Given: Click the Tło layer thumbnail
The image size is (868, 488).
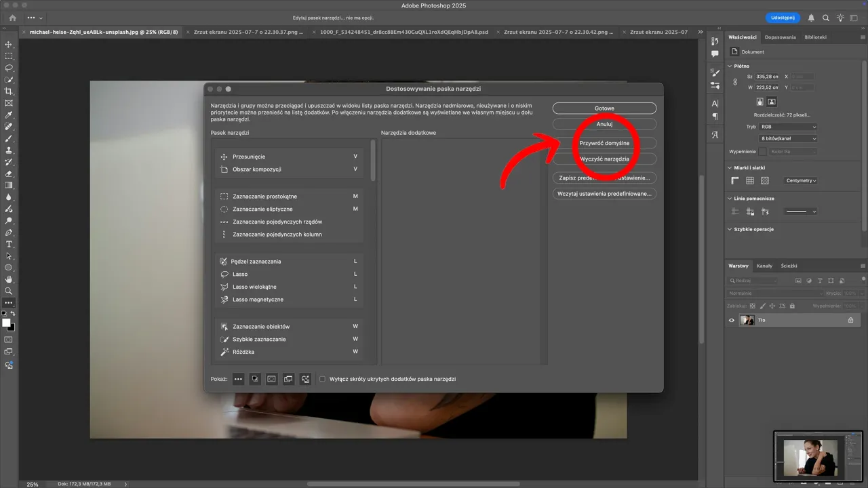Looking at the screenshot, I should point(747,320).
